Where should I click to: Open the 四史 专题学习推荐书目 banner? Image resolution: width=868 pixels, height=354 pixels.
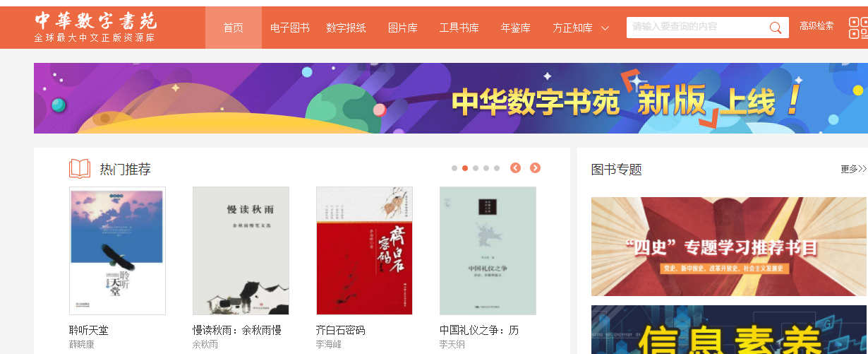[729, 247]
